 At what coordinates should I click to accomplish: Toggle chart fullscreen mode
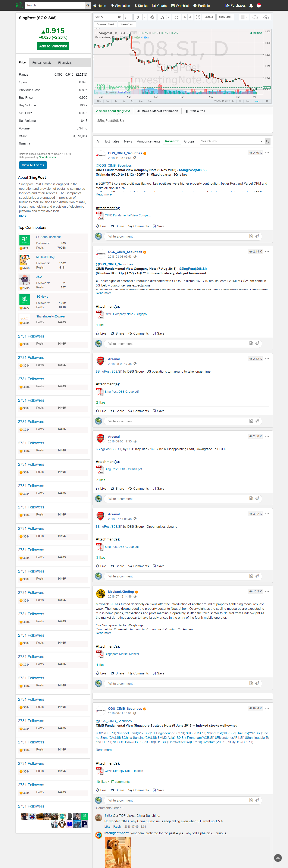[197, 17]
